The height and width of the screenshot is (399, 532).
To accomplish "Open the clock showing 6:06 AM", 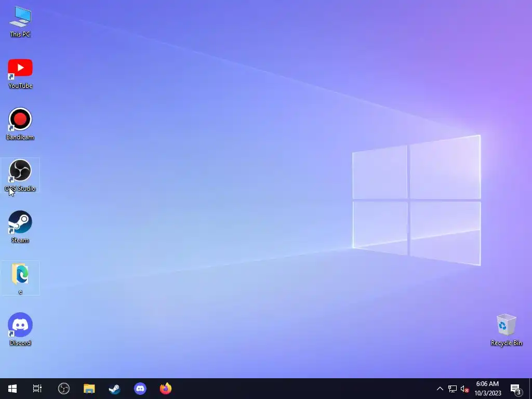I will pos(487,389).
